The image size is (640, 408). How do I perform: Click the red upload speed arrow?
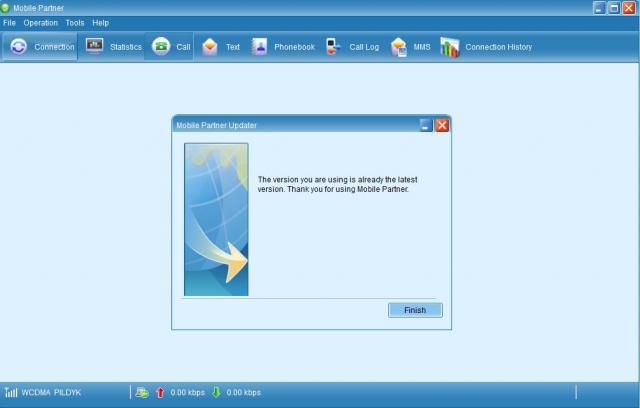(160, 392)
